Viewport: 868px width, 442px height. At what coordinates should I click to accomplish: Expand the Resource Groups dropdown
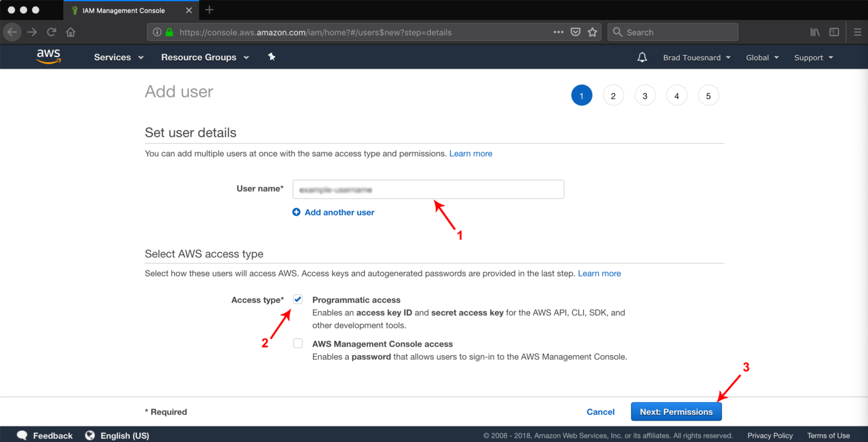coord(205,57)
